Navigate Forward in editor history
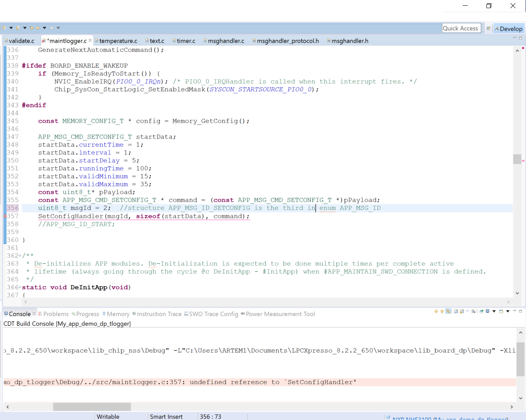The image size is (526, 420). point(52,29)
